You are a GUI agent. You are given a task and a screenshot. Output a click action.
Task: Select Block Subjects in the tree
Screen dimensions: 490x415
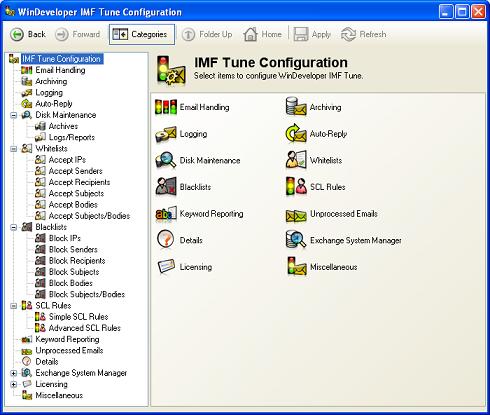click(x=74, y=272)
